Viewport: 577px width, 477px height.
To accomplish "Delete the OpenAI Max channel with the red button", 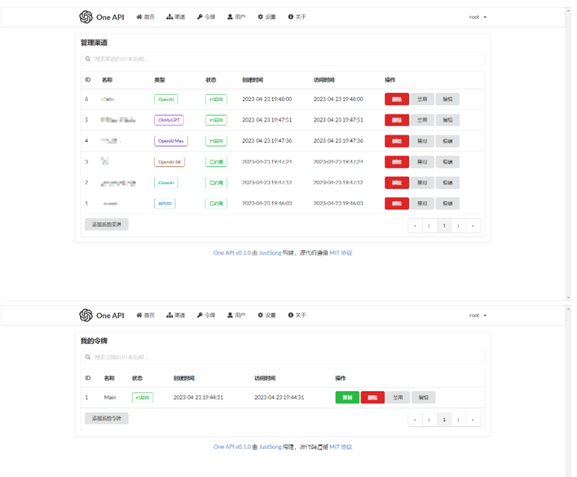I will click(x=397, y=141).
